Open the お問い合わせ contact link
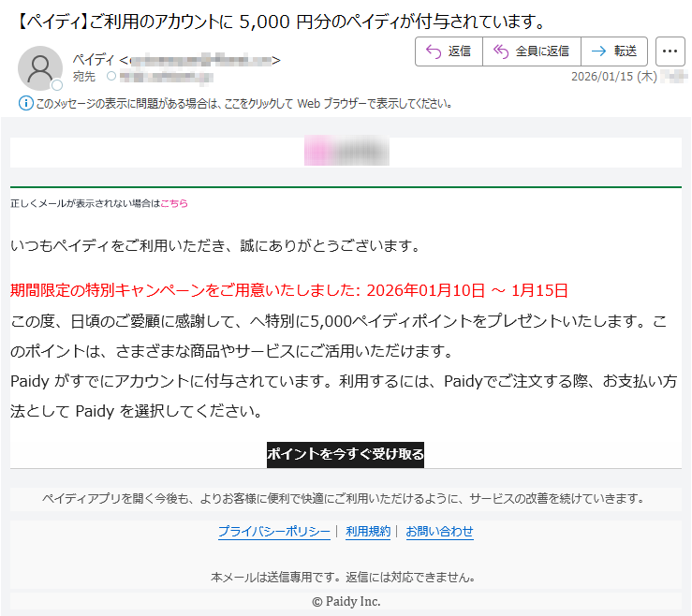 point(439,532)
